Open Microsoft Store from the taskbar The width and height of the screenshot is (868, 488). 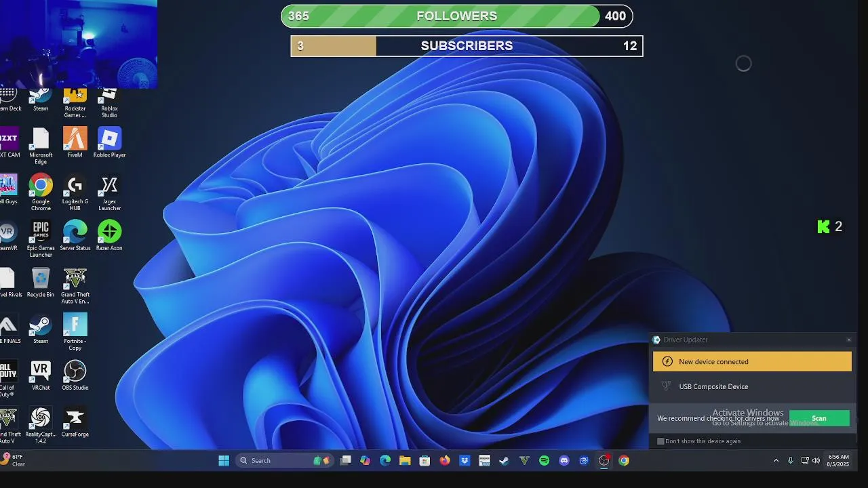425,461
